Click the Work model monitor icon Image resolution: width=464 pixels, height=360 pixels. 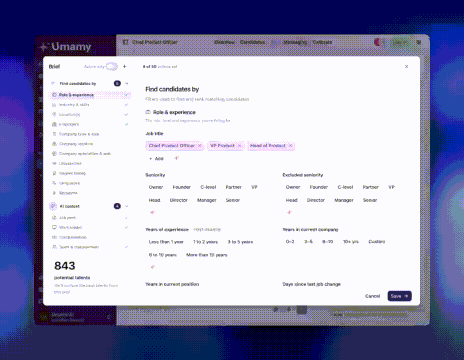pyautogui.click(x=54, y=227)
